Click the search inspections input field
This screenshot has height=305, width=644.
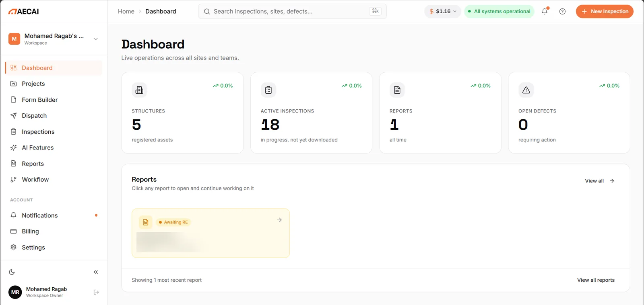292,11
